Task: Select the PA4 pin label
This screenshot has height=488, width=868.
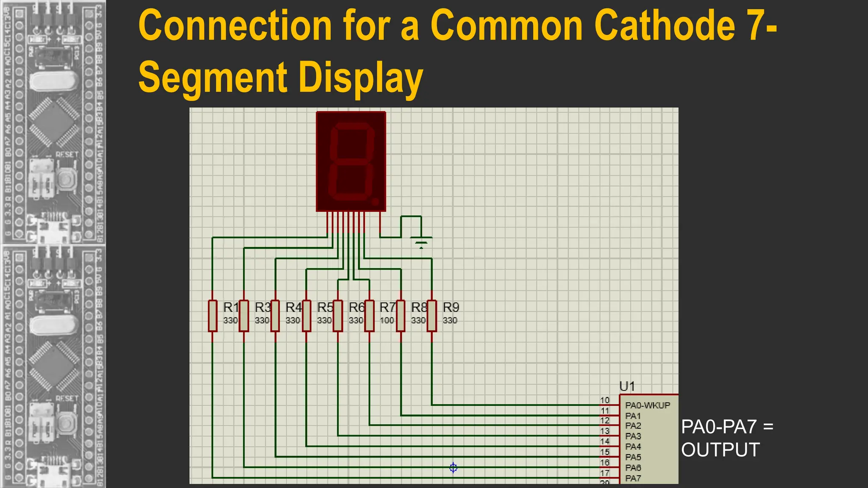Action: click(x=633, y=446)
